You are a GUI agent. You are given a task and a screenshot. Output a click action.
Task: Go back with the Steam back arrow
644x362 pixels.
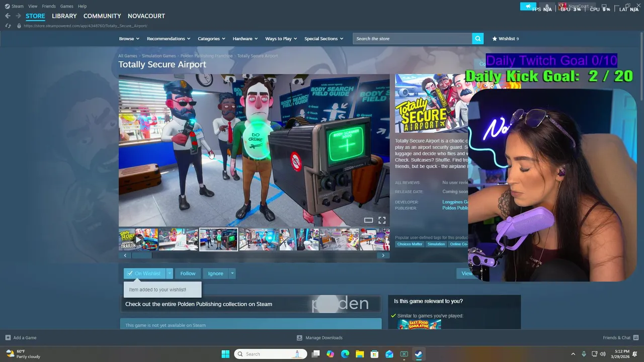pyautogui.click(x=8, y=16)
